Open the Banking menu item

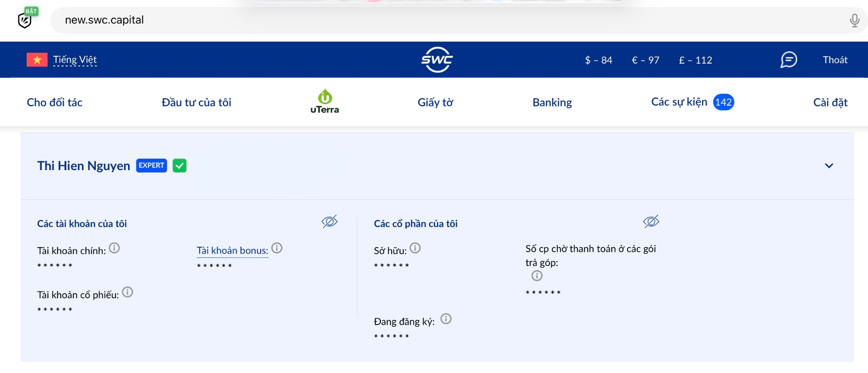[552, 102]
